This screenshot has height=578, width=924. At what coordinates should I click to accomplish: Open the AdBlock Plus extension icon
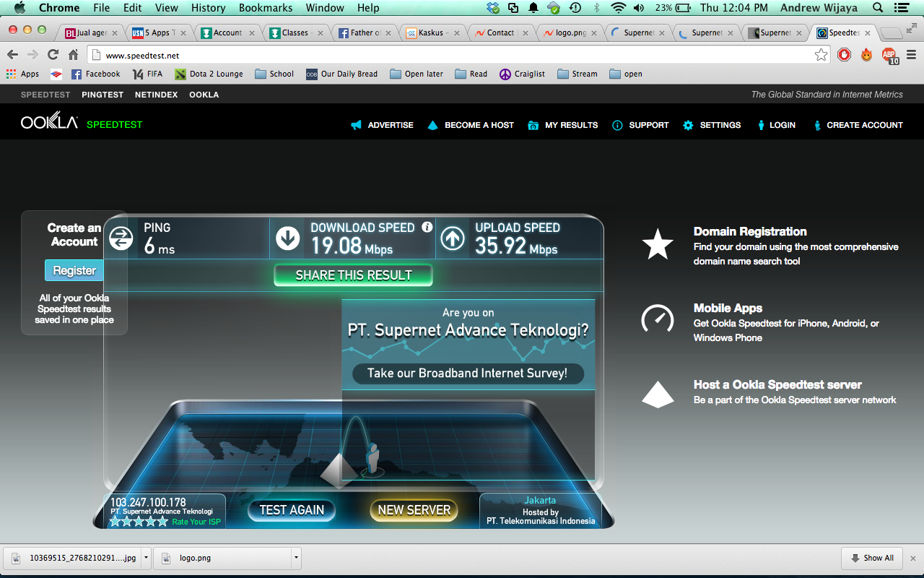coord(889,55)
